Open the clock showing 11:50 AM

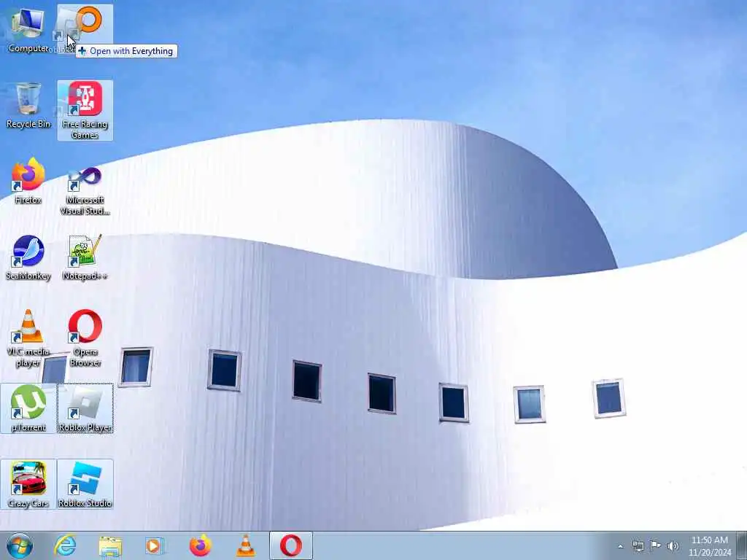tap(710, 546)
